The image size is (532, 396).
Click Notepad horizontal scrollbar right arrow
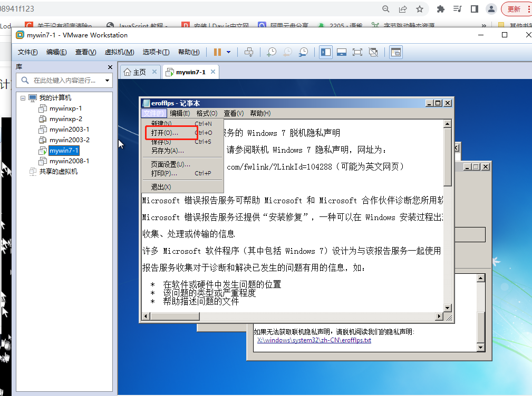pyautogui.click(x=439, y=316)
